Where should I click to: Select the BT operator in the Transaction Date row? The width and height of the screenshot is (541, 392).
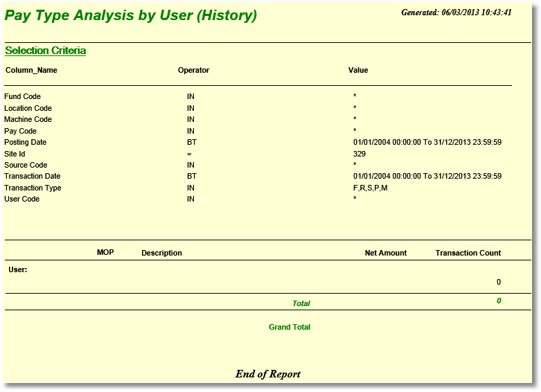click(x=192, y=176)
